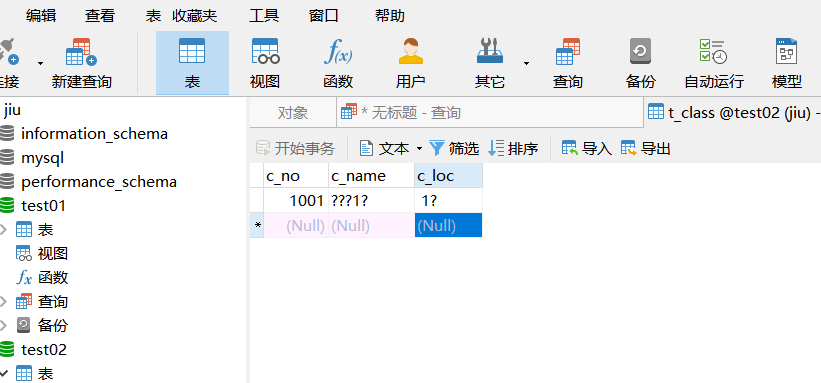
Task: Expand the test01 备份 tree node
Action: tap(4, 325)
